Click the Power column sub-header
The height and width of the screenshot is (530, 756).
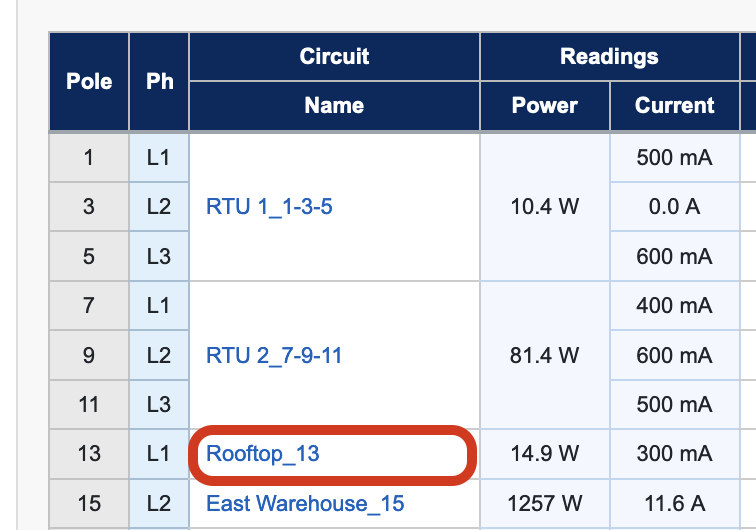pos(544,105)
